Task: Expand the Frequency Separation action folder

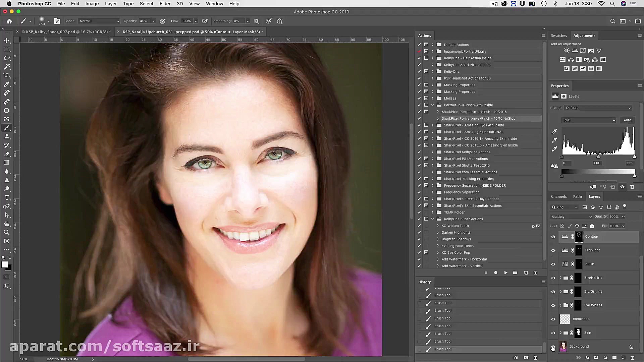Action: pyautogui.click(x=432, y=192)
